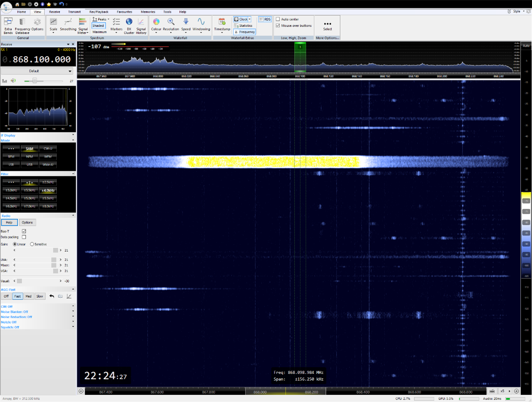Click the waterfall Resolution magnifier
Image resolution: width=532 pixels, height=402 pixels.
170,25
